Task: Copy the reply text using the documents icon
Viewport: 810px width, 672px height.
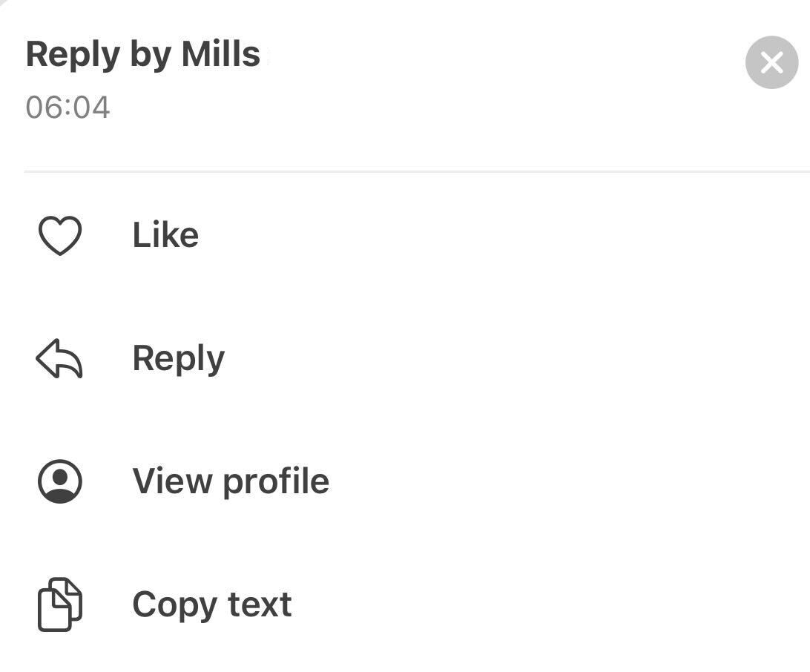Action: click(x=60, y=605)
